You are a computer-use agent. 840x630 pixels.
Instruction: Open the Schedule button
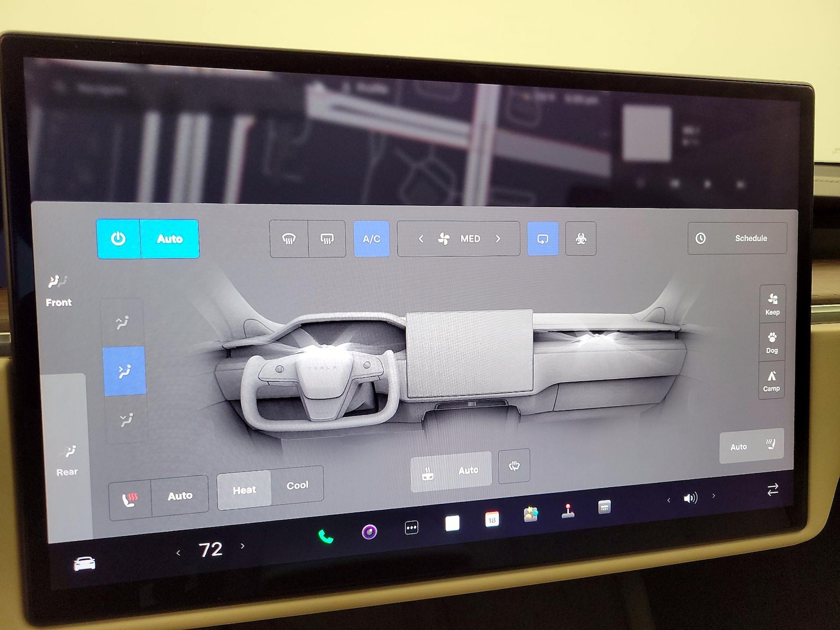[x=737, y=238]
